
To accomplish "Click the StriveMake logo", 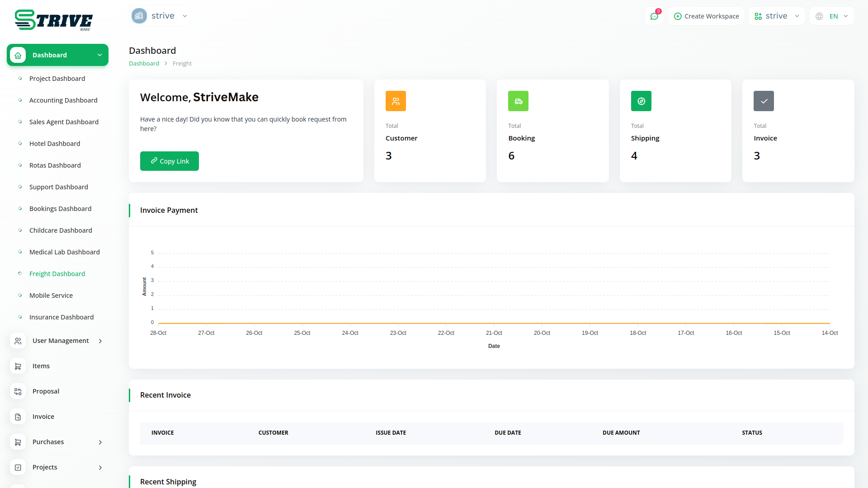I will [x=53, y=20].
